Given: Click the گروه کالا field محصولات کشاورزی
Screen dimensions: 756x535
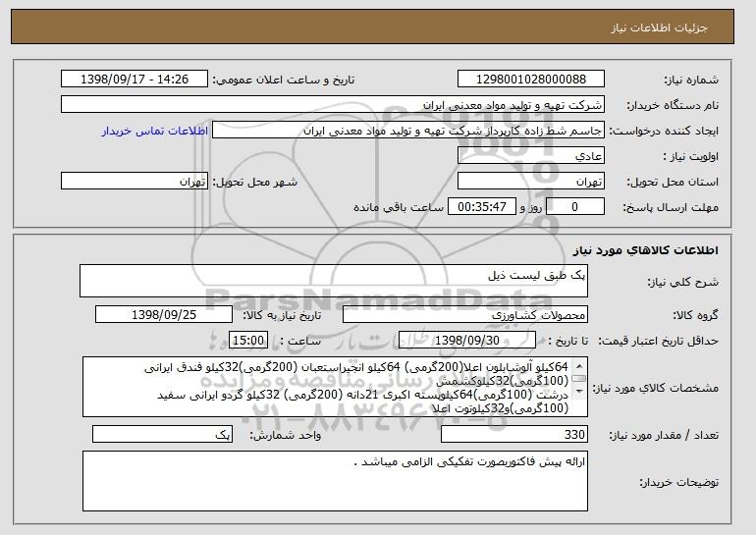Looking at the screenshot, I should (465, 315).
